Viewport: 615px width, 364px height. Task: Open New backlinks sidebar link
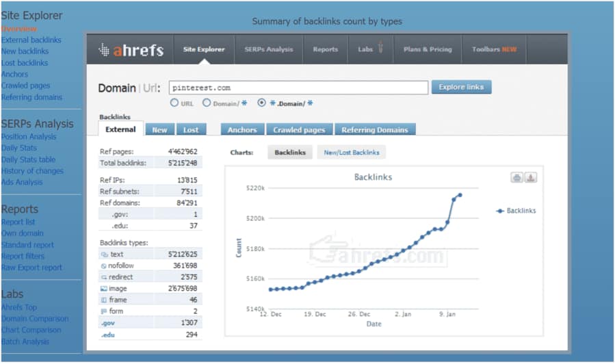(25, 51)
